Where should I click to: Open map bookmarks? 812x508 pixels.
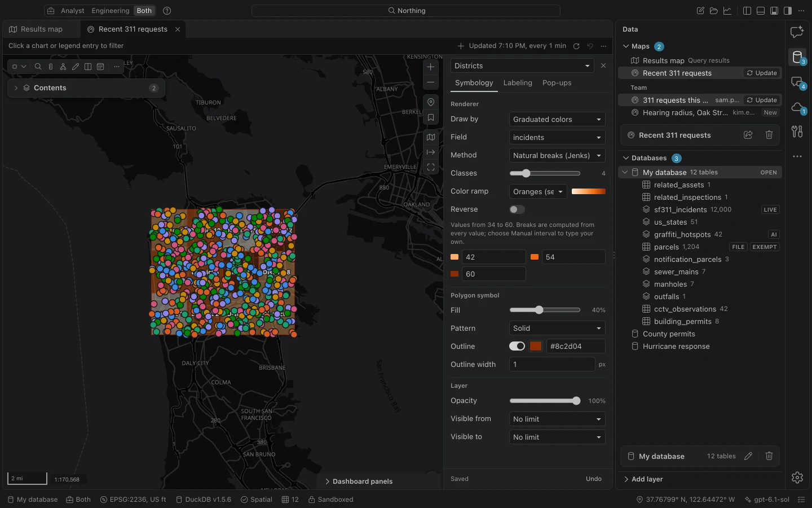pyautogui.click(x=431, y=118)
